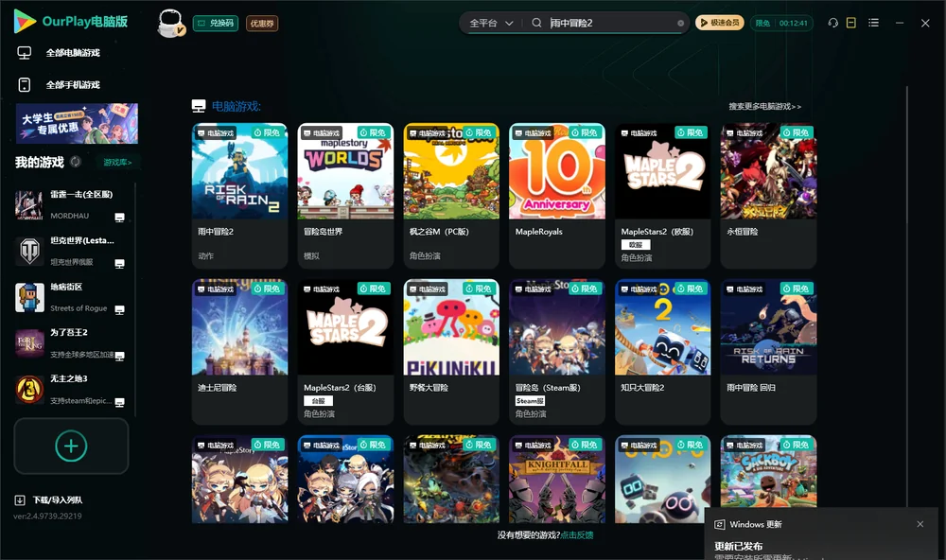Click PC icon beside Streets of Rogue
Screen dimensions: 946x560
coord(119,310)
